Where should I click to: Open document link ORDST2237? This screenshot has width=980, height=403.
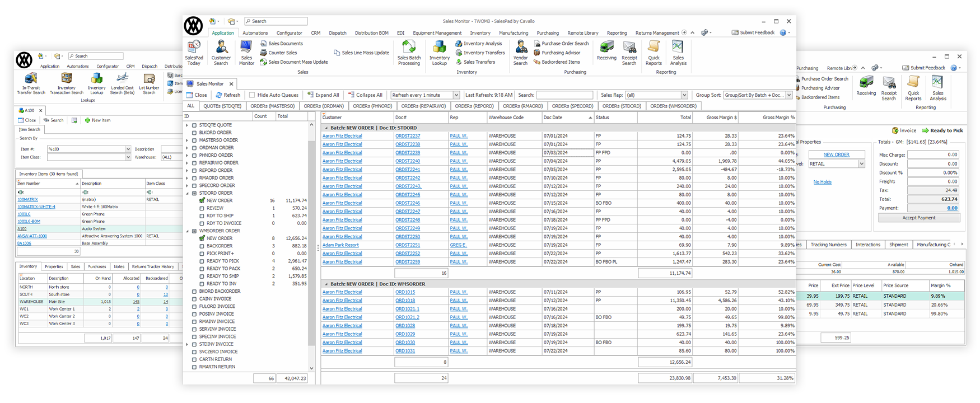tap(408, 136)
